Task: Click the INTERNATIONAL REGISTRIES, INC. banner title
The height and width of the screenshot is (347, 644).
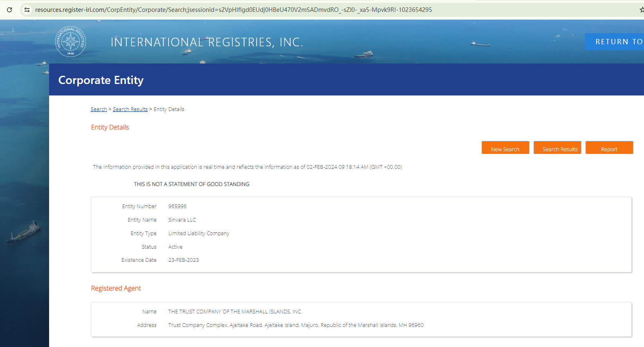Action: pos(207,42)
